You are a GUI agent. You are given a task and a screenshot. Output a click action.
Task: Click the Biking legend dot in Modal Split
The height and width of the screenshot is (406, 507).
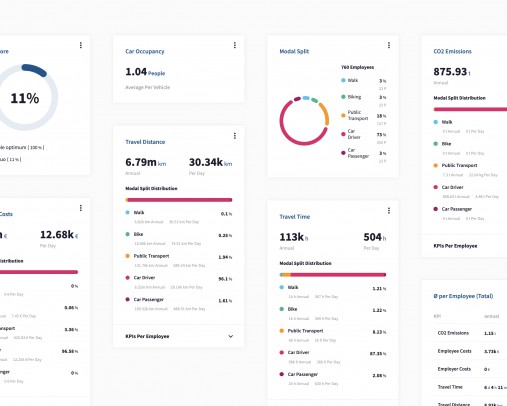343,97
